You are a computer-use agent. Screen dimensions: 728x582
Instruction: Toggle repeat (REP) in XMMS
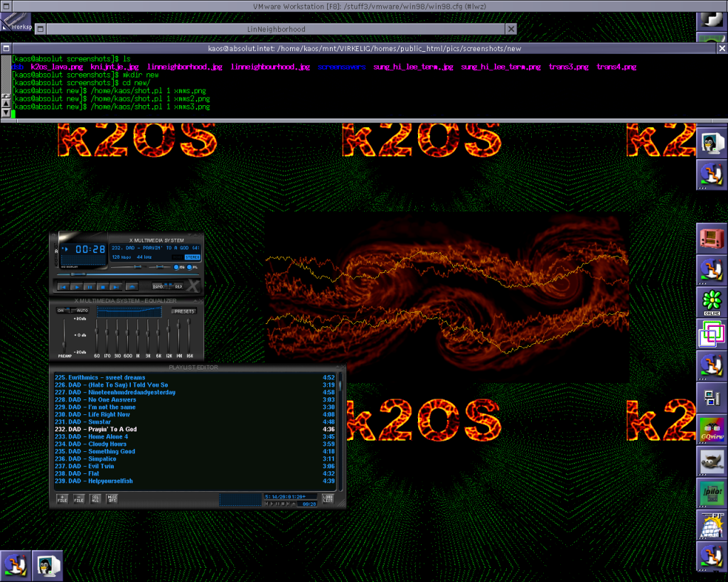(176, 286)
